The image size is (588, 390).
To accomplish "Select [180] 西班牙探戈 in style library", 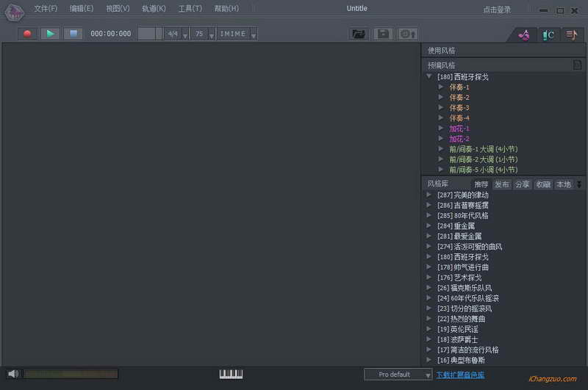I will click(463, 257).
